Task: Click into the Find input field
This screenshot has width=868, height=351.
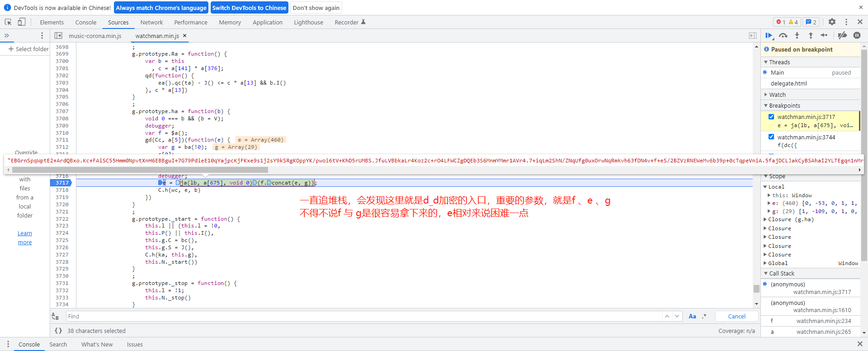Action: (362, 317)
